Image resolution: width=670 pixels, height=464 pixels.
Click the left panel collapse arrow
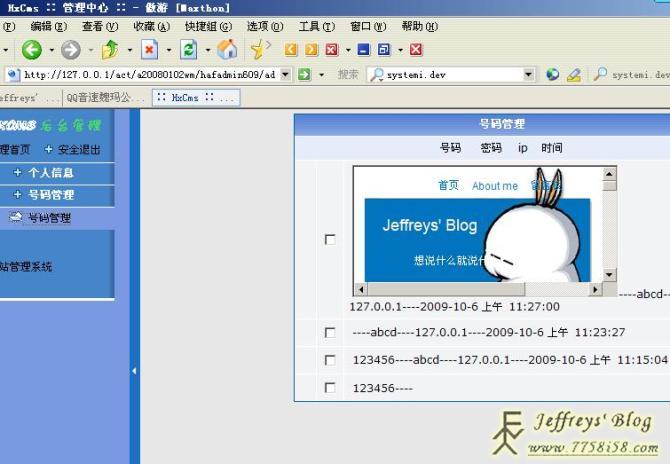click(x=135, y=371)
